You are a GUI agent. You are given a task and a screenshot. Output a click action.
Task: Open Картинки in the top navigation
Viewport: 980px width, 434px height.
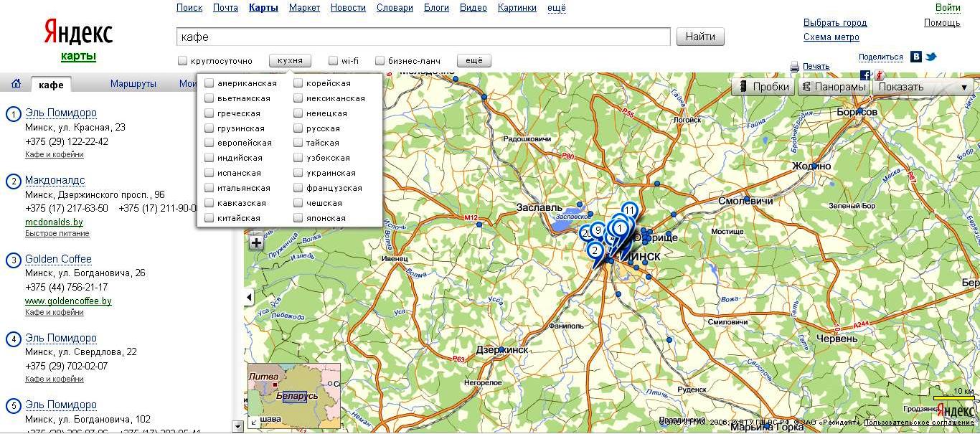517,8
